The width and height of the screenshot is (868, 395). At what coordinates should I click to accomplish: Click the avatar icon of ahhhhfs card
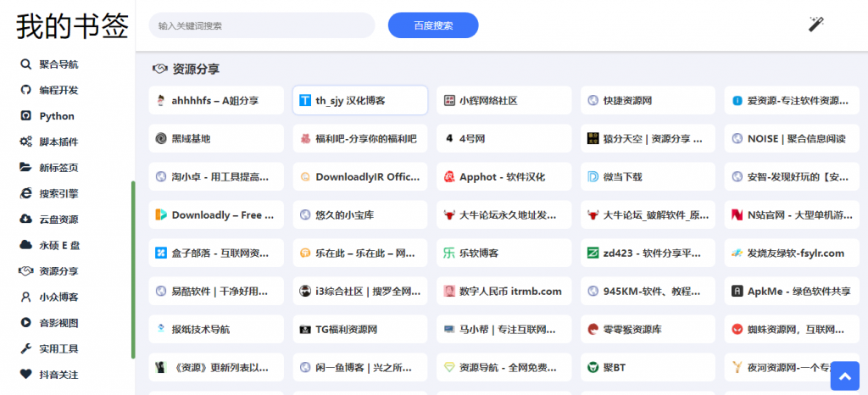click(161, 101)
